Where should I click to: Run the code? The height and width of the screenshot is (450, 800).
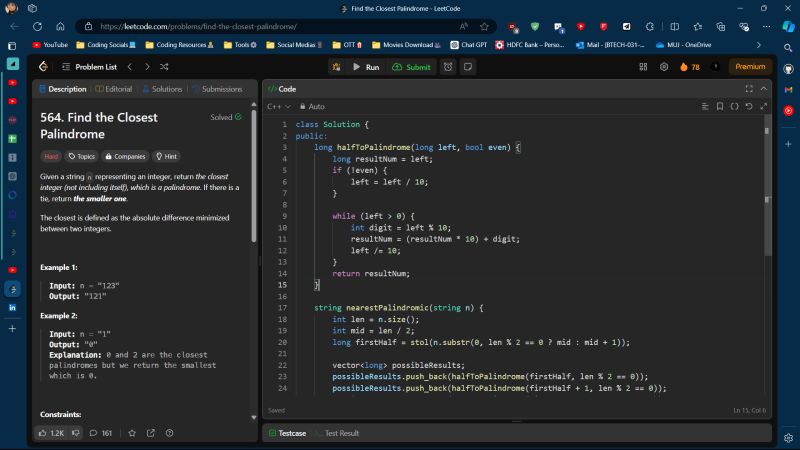(366, 67)
